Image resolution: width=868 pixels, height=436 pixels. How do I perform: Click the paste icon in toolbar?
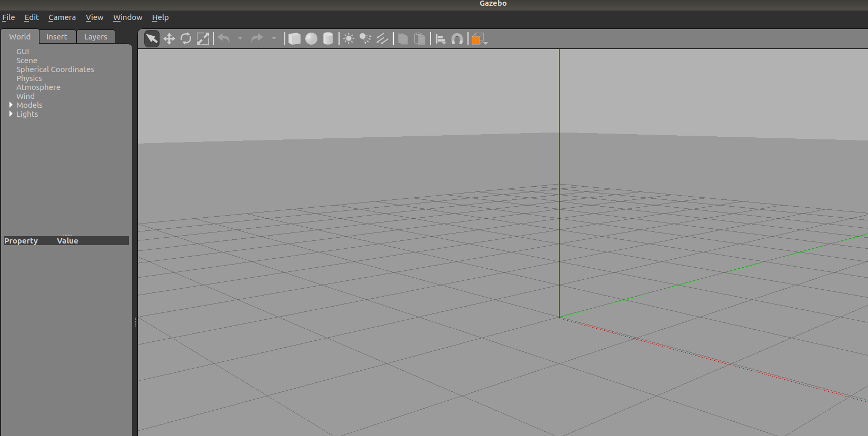[x=420, y=39]
